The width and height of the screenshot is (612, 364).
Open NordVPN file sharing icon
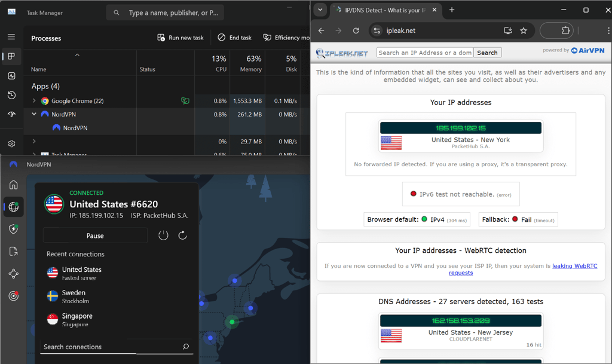[14, 251]
